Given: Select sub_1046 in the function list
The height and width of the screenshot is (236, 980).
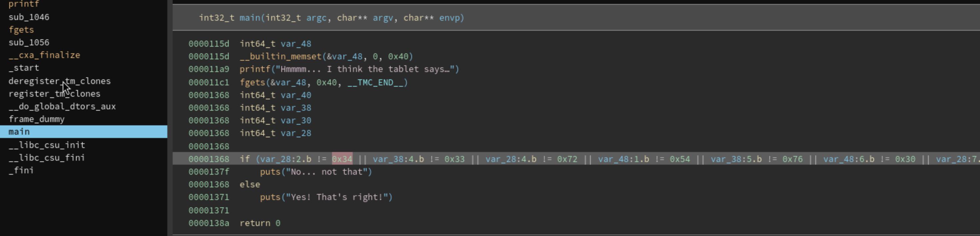Looking at the screenshot, I should pyautogui.click(x=29, y=17).
